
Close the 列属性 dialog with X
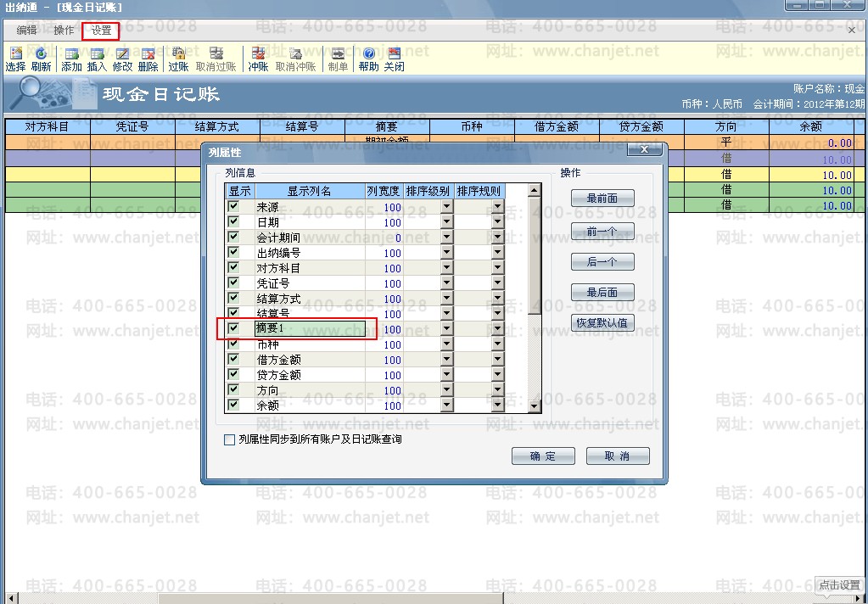pos(644,150)
